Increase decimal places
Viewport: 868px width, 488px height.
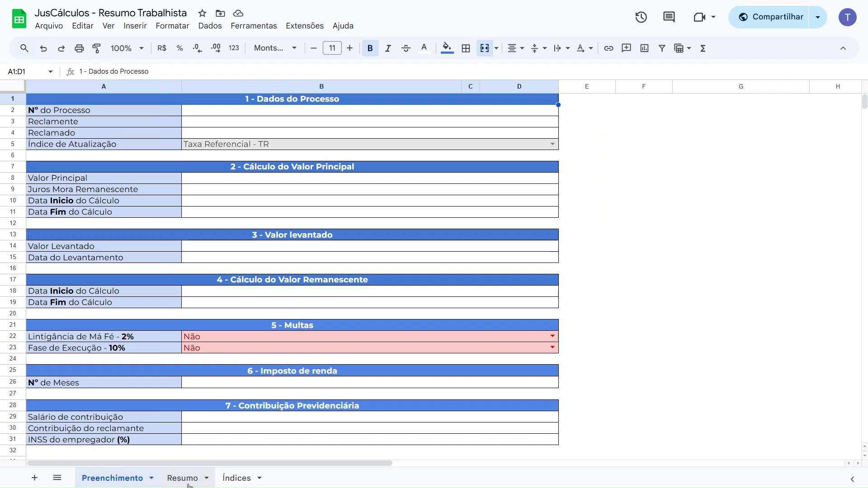(x=216, y=48)
